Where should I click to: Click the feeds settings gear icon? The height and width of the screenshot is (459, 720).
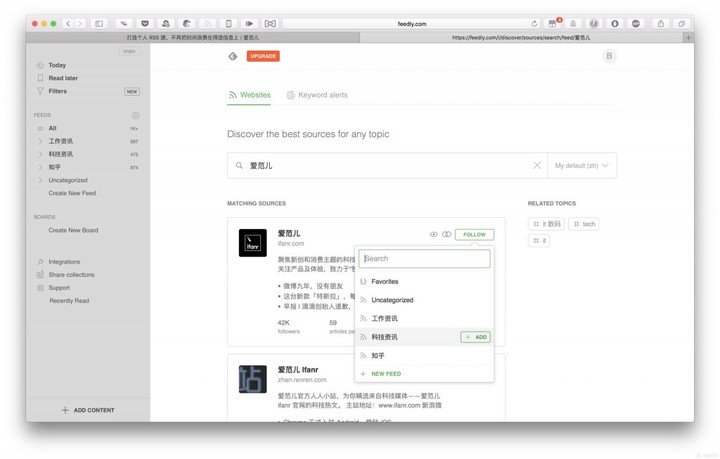(135, 115)
